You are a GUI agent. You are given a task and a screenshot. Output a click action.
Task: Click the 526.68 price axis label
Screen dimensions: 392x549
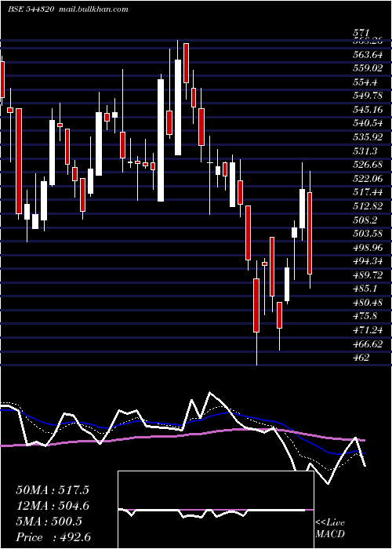click(x=367, y=165)
